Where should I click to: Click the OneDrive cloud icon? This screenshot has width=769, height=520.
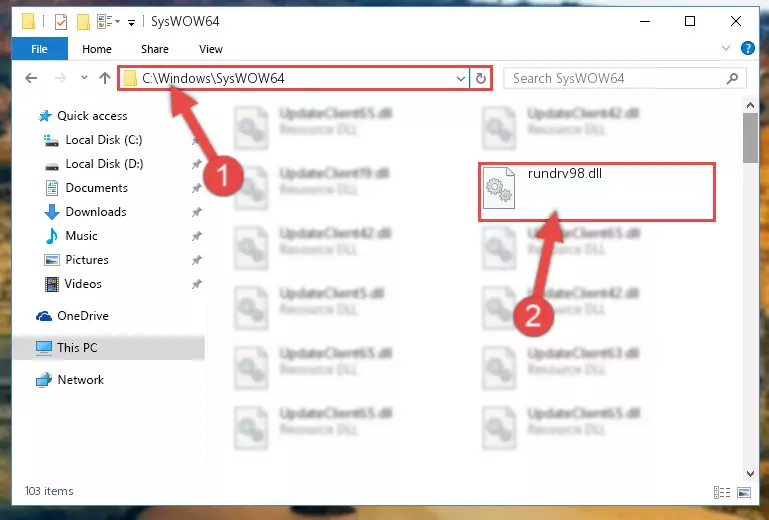pos(44,316)
